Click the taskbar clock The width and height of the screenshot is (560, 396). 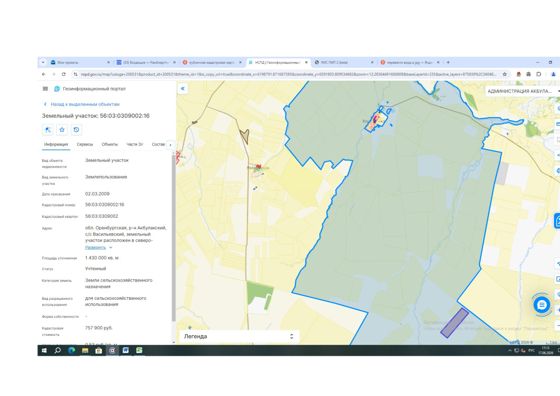coord(546,351)
